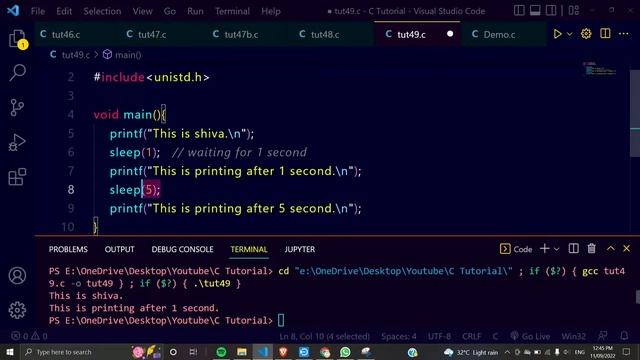Open the Manage gear in activity bar

point(17,310)
